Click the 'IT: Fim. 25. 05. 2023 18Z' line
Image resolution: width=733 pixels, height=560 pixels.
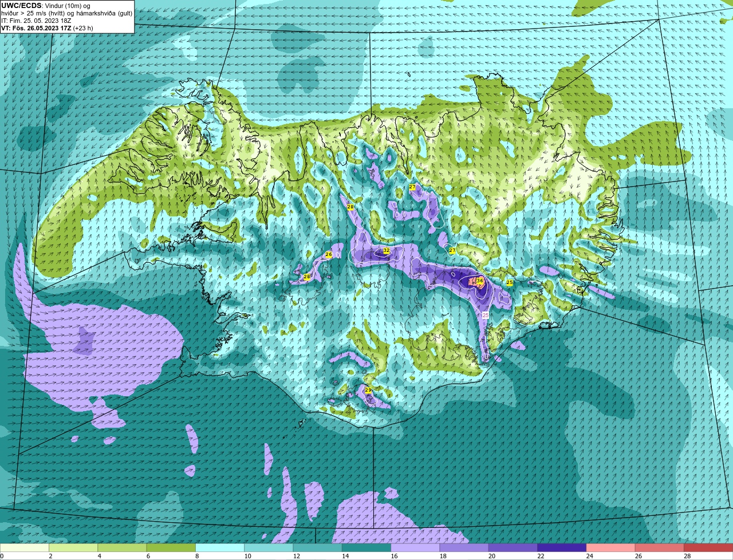36,21
